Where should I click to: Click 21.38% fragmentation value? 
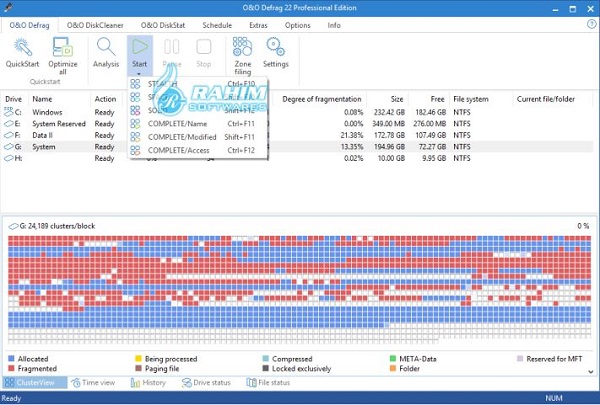point(352,135)
